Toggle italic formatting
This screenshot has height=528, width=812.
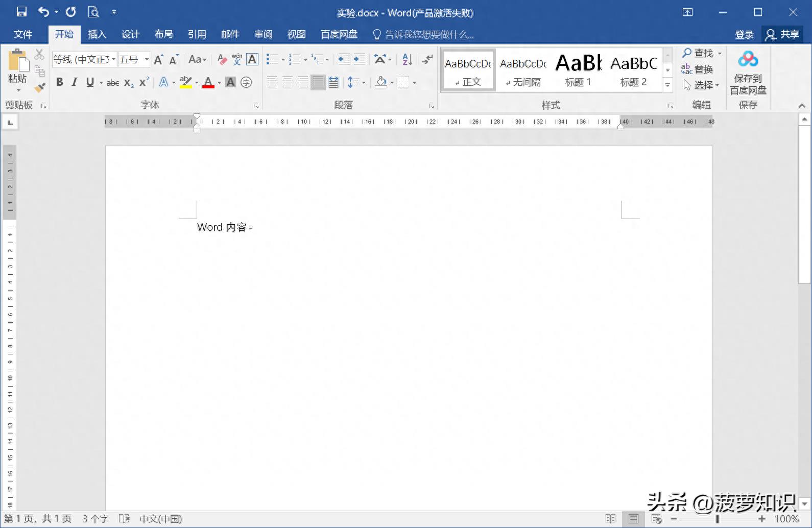75,82
